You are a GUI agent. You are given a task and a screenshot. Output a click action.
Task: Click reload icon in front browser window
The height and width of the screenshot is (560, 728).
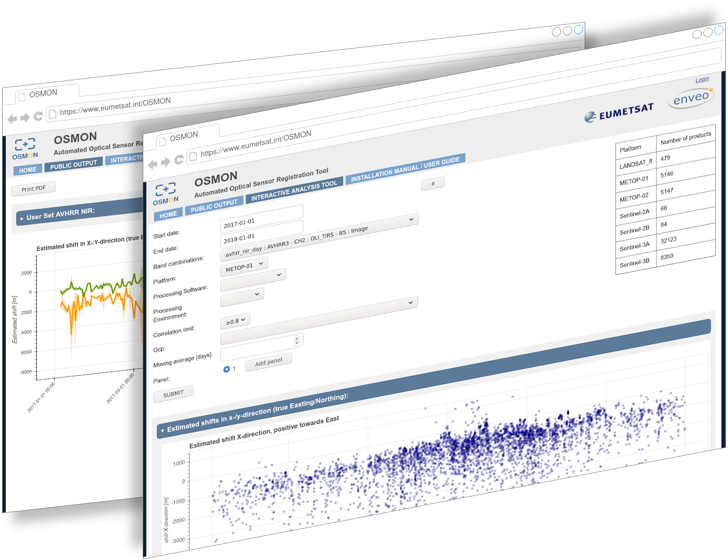point(179,160)
